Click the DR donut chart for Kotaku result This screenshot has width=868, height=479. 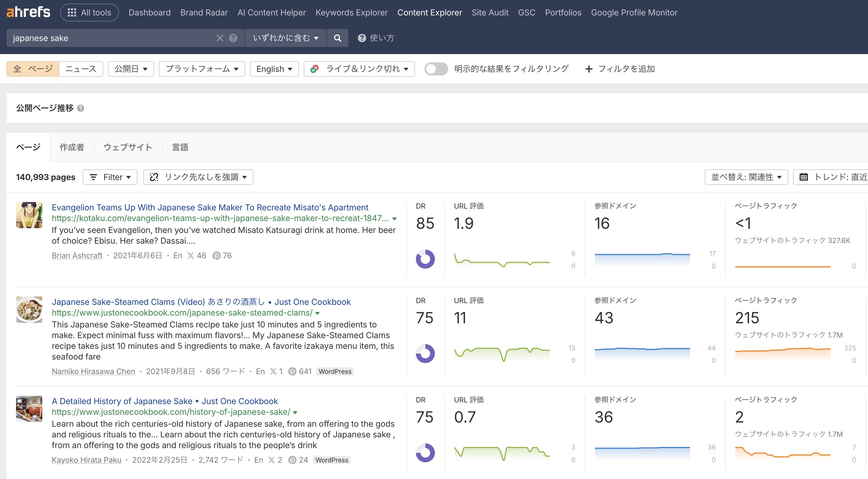(x=425, y=259)
